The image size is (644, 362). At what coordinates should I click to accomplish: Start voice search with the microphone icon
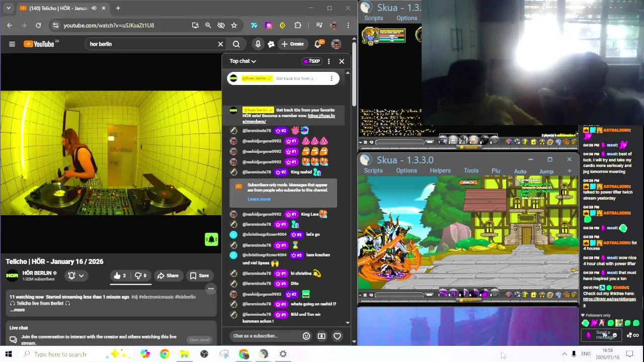click(258, 44)
